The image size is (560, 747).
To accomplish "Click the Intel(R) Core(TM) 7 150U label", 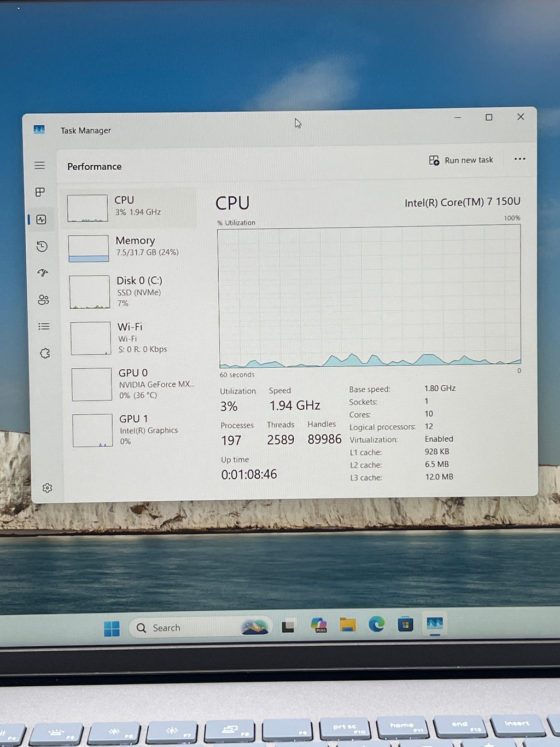I will pos(462,202).
